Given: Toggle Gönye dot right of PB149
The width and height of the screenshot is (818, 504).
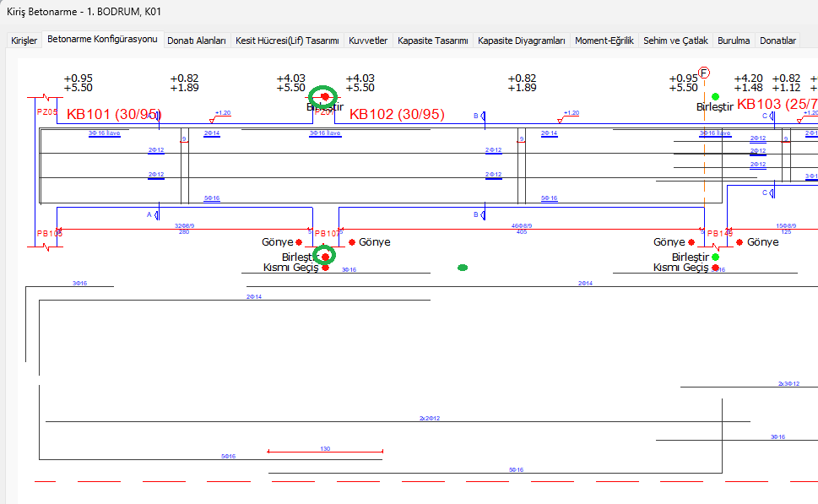Looking at the screenshot, I should click(x=739, y=242).
